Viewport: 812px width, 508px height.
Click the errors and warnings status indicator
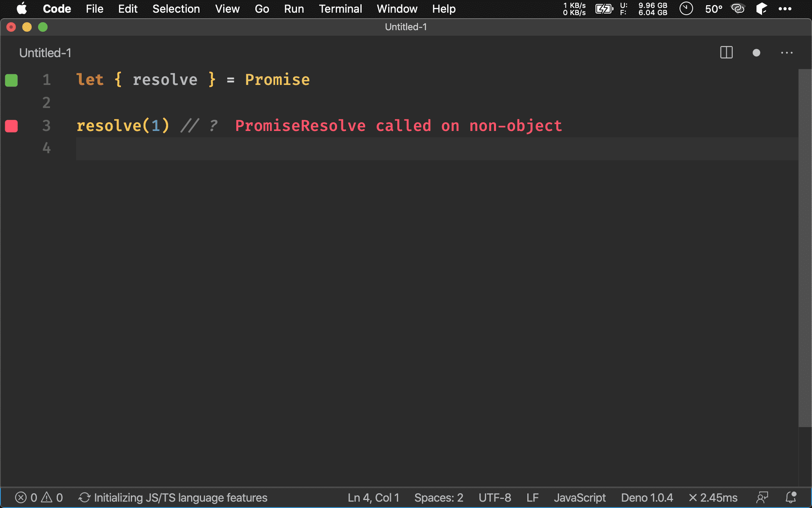(39, 497)
